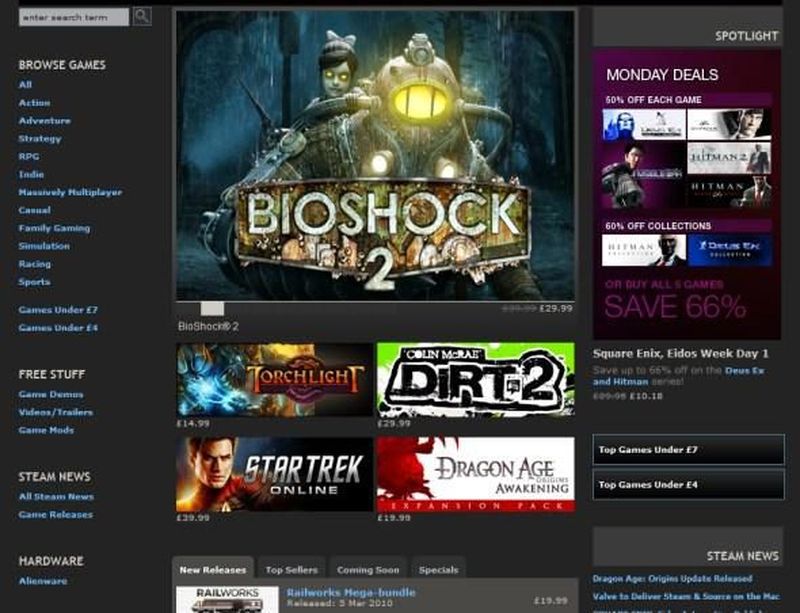Open the Coming Soon tab

pyautogui.click(x=368, y=570)
